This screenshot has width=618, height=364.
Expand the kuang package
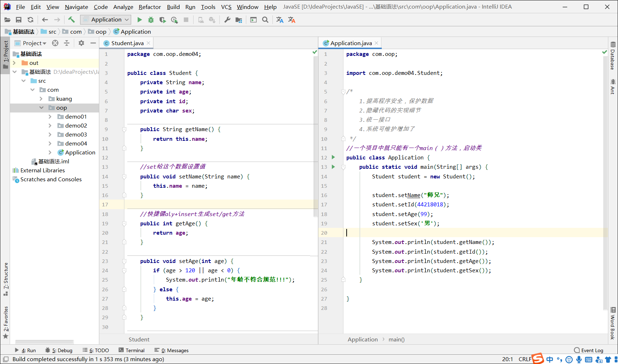coord(41,99)
